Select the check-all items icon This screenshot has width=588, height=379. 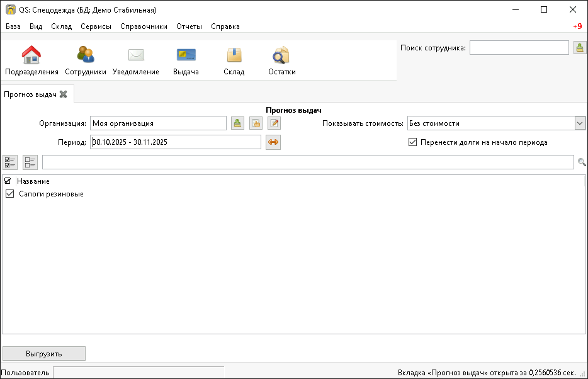click(10, 162)
